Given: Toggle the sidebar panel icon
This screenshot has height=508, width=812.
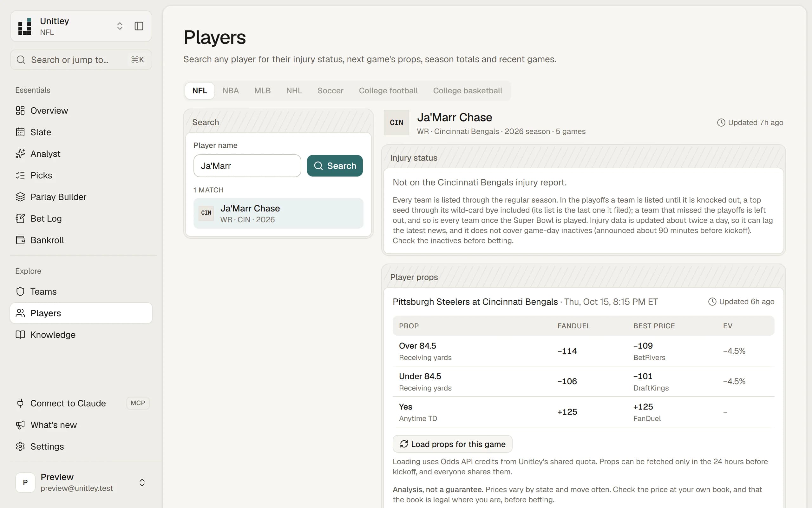Looking at the screenshot, I should point(139,26).
